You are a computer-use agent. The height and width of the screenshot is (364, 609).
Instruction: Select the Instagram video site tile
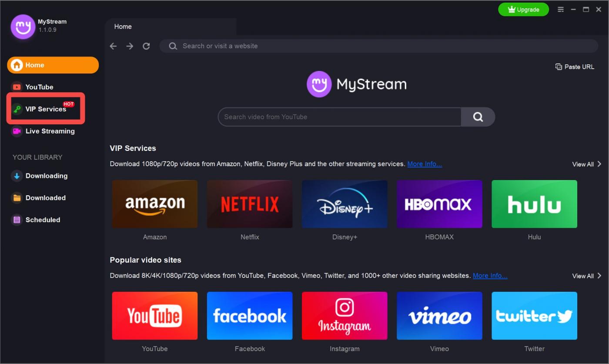[x=345, y=316]
